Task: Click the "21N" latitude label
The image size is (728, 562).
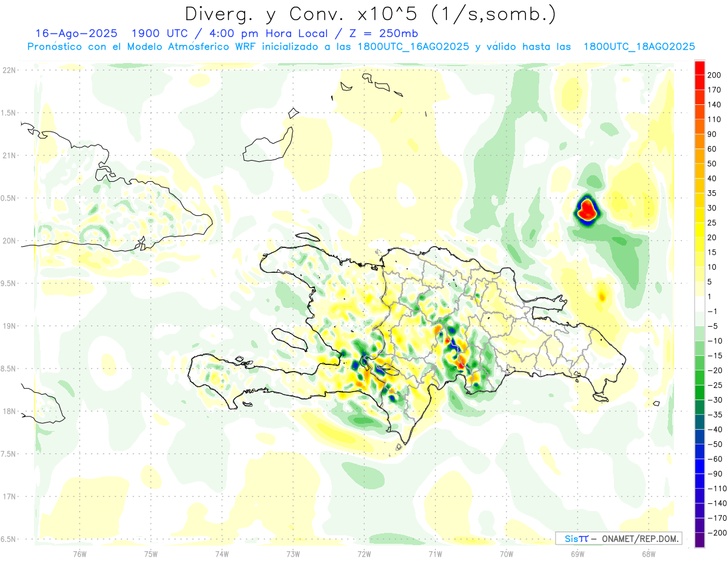Action: 8,156
